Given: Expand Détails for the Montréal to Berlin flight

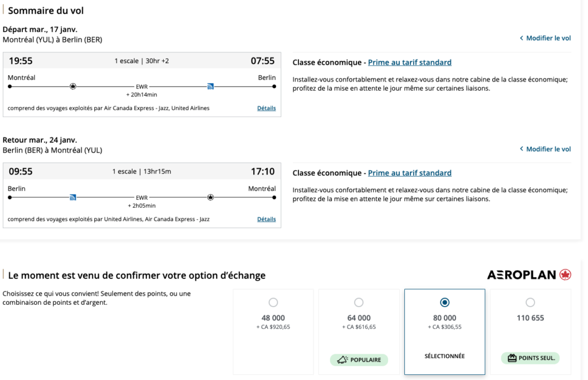Looking at the screenshot, I should pos(266,108).
